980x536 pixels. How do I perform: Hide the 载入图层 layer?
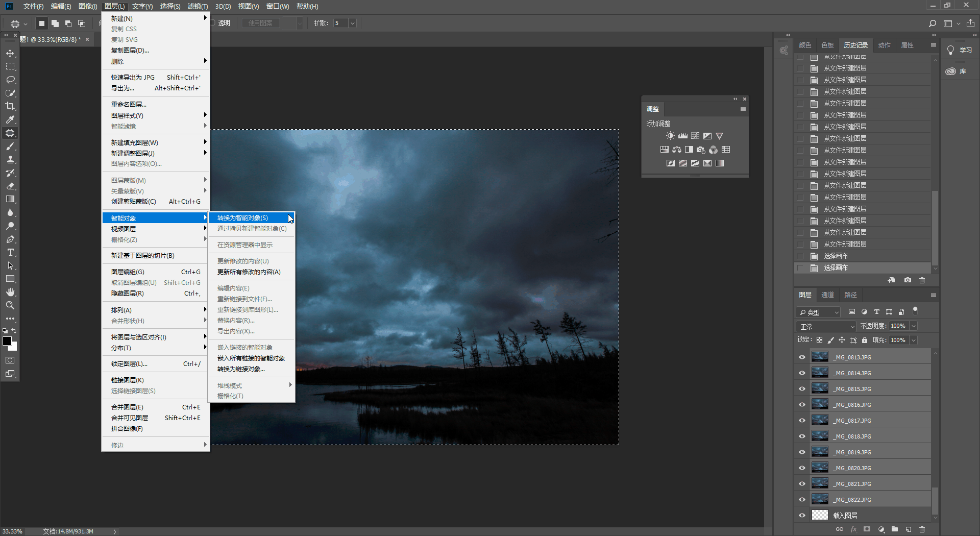[802, 516]
